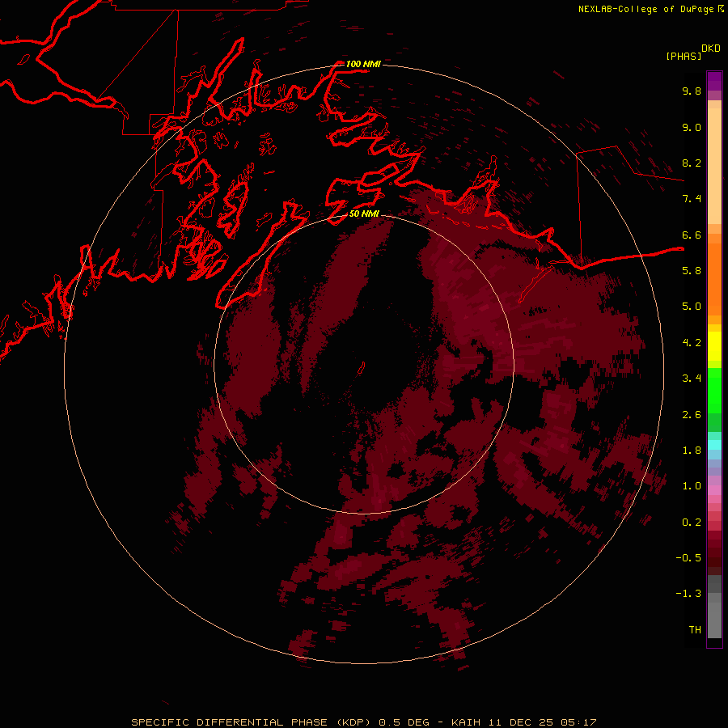Click the -0.5 value on color scale
The height and width of the screenshot is (728, 728).
point(688,558)
